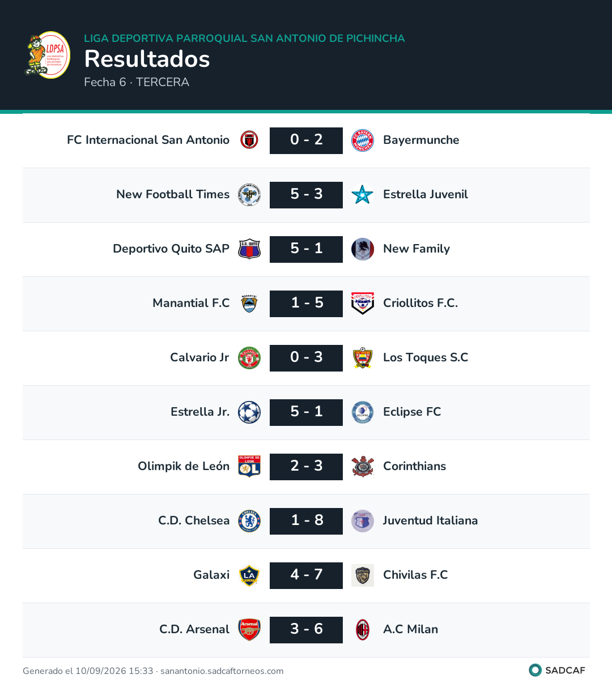612x700 pixels.
Task: Click the Estrella Jr. soccer ball logo
Action: point(249,412)
